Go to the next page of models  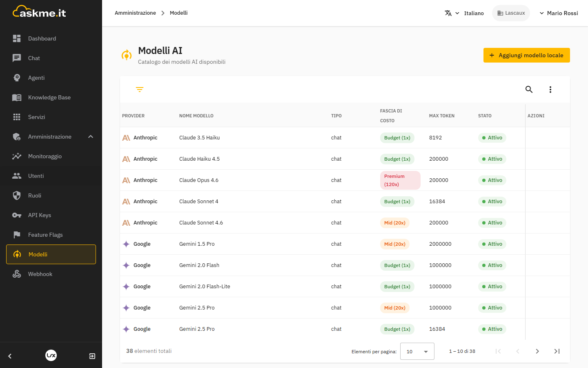[537, 351]
